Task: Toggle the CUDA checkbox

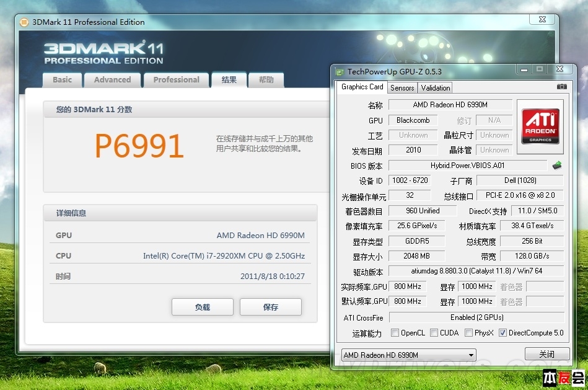Action: [434, 333]
